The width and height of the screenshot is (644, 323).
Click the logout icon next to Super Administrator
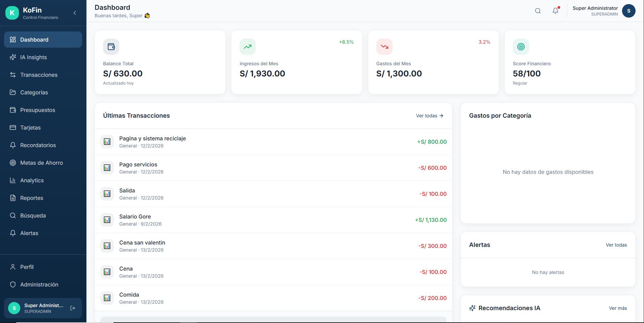pos(73,308)
